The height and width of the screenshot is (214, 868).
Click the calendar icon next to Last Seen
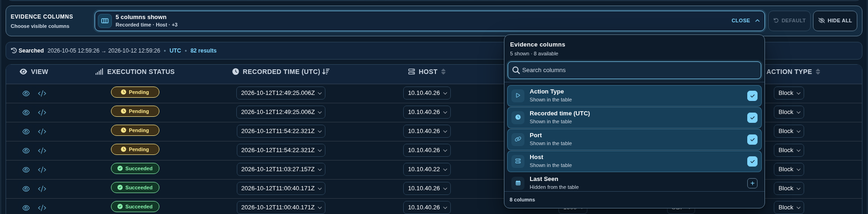click(518, 183)
